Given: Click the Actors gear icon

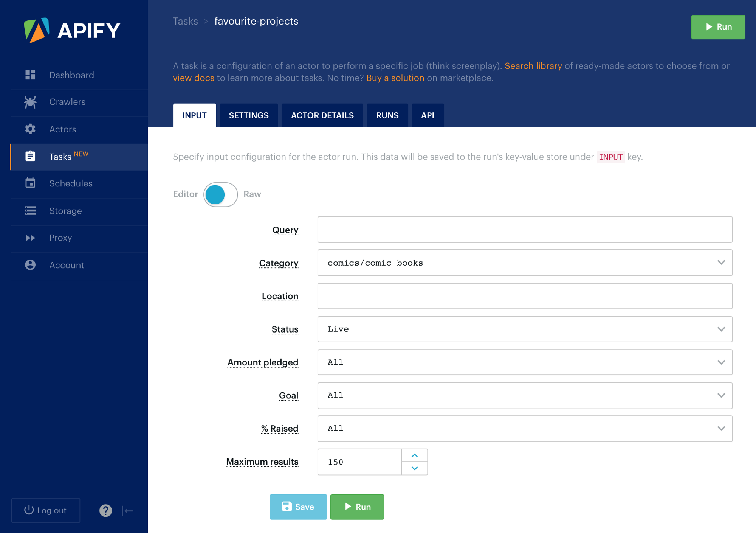Looking at the screenshot, I should click(30, 129).
